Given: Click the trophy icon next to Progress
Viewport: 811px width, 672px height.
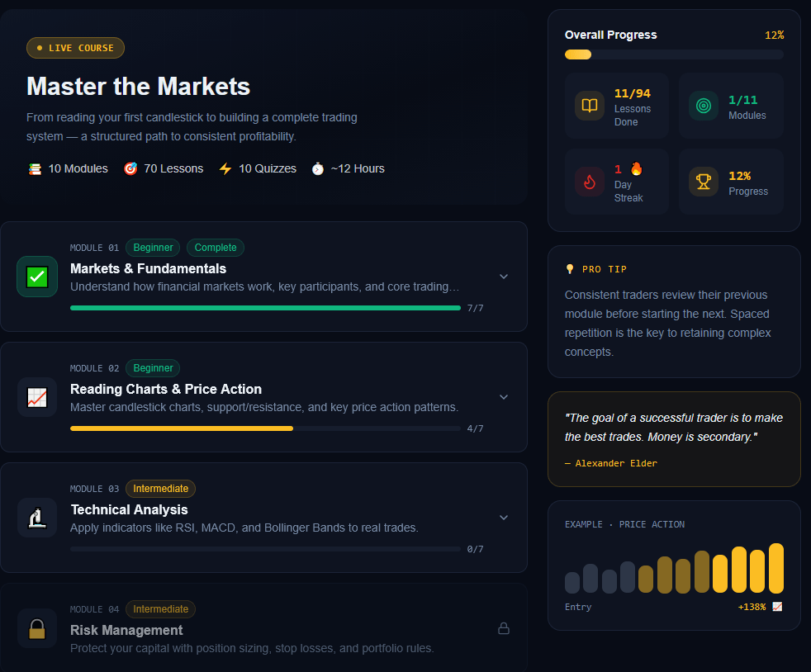Looking at the screenshot, I should (x=704, y=182).
